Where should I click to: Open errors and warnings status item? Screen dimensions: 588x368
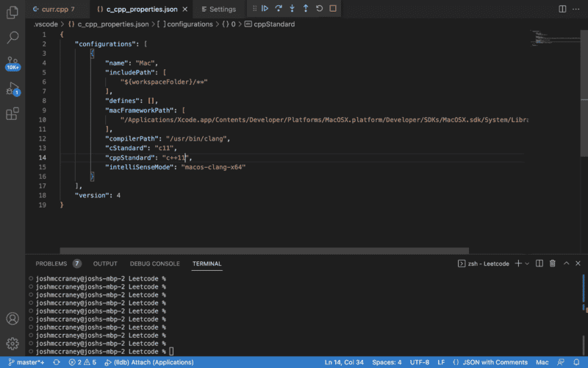coord(82,362)
